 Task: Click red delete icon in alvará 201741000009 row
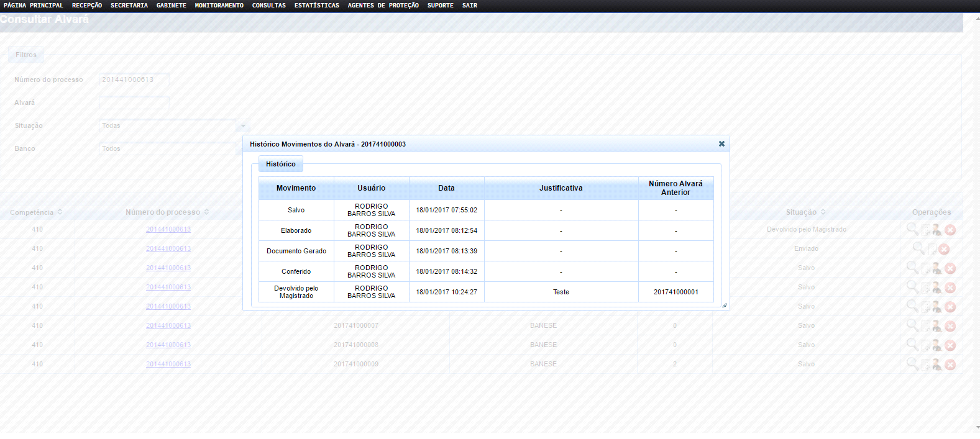point(950,364)
